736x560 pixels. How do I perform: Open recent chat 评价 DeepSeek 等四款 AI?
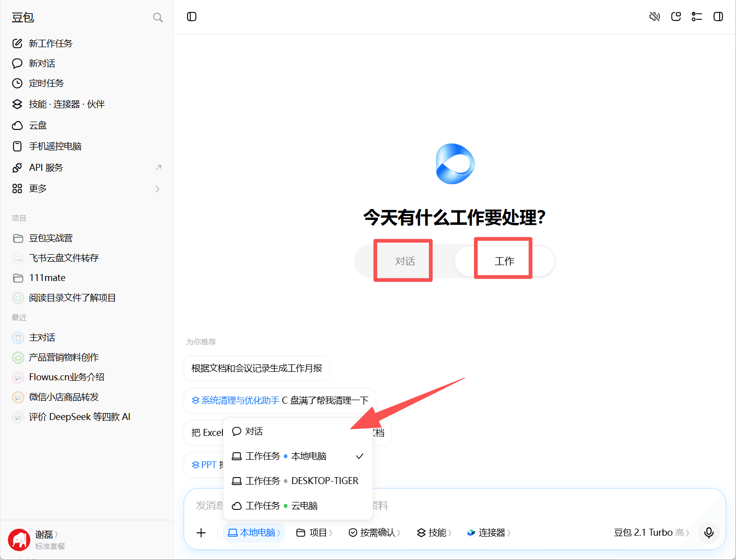tap(87, 417)
